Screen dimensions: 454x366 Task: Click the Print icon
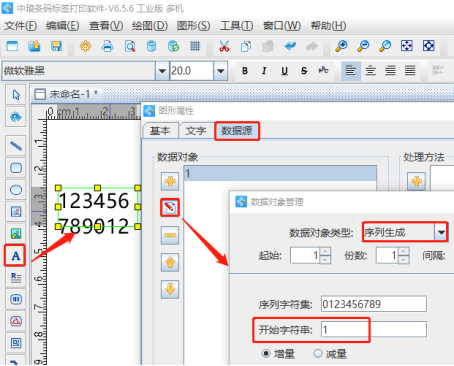(107, 46)
